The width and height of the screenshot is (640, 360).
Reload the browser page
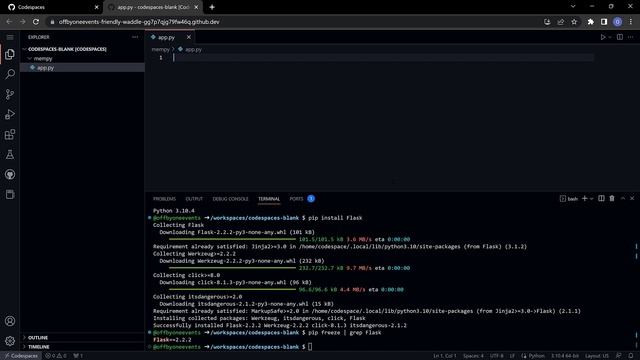coord(36,22)
